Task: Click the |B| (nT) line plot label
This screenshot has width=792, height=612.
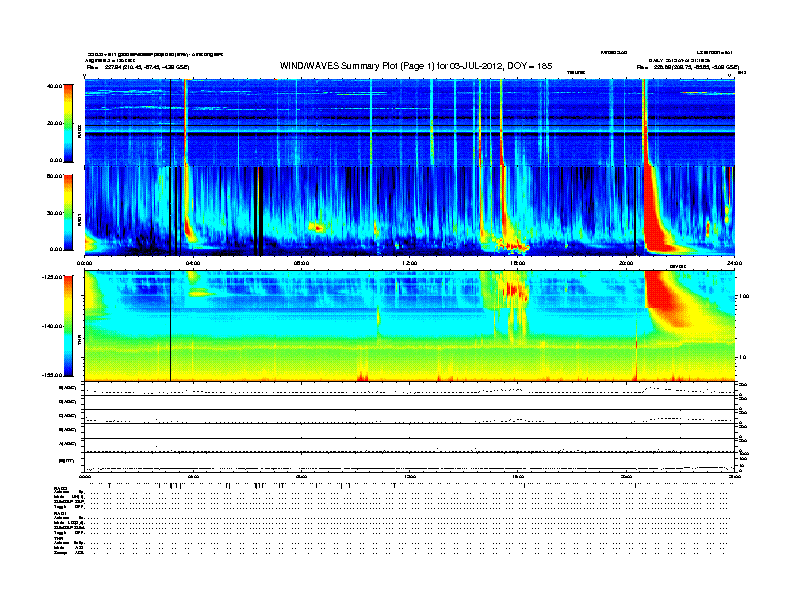Action: coord(66,461)
